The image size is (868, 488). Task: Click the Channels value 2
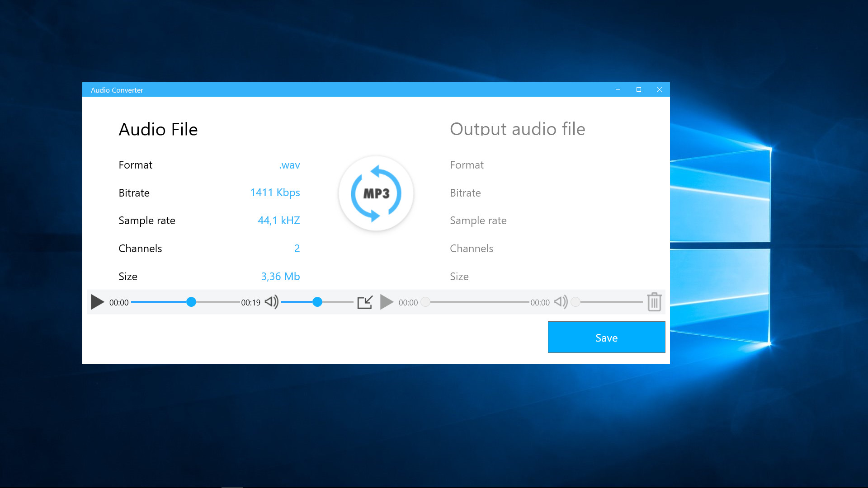pyautogui.click(x=297, y=248)
